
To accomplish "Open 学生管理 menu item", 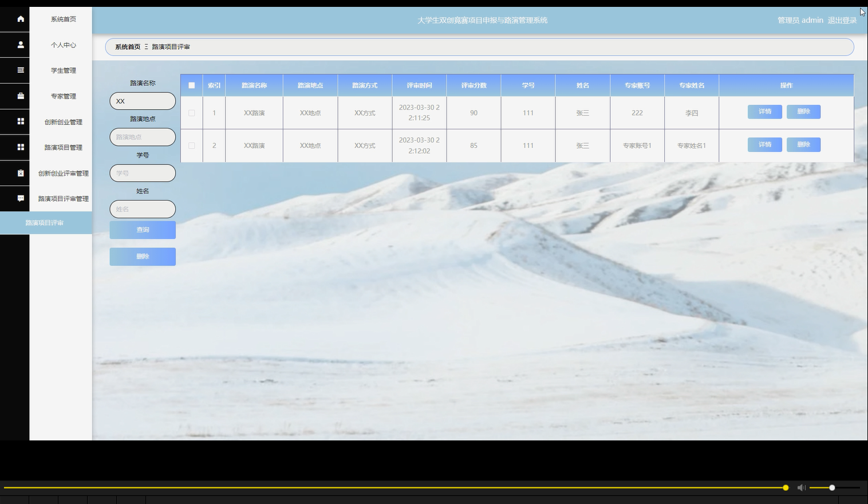I will tap(63, 70).
